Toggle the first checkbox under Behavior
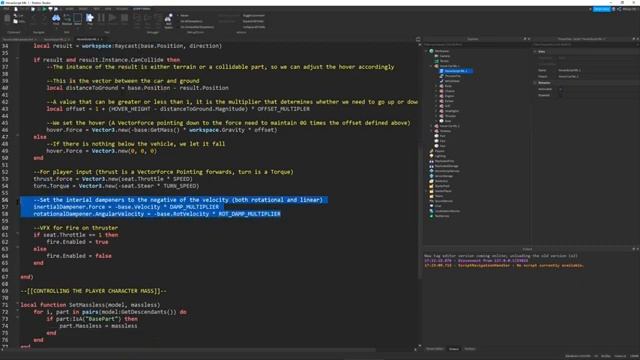The image size is (640, 360). click(560, 89)
